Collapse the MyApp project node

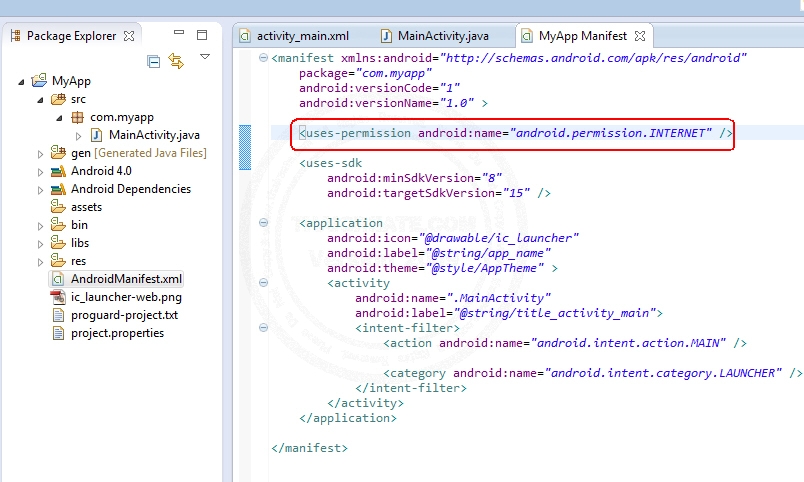tap(23, 81)
